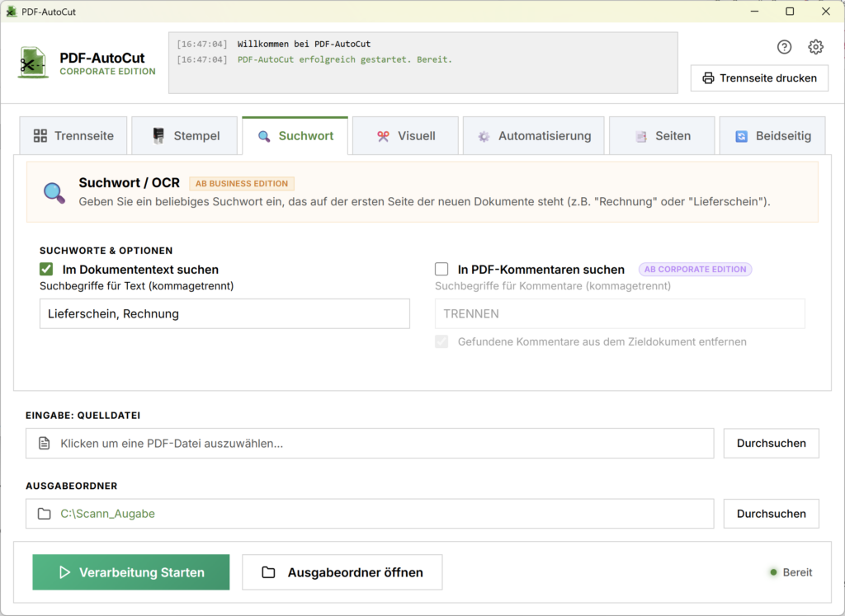Screen dimensions: 845x616
Task: Uncheck Im Dokumententext suchen
Action: click(46, 269)
